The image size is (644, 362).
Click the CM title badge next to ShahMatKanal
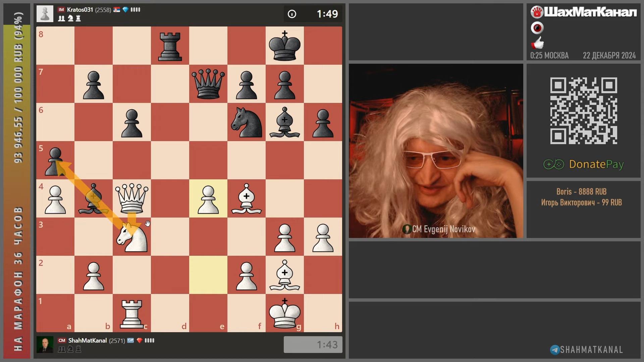tap(62, 340)
